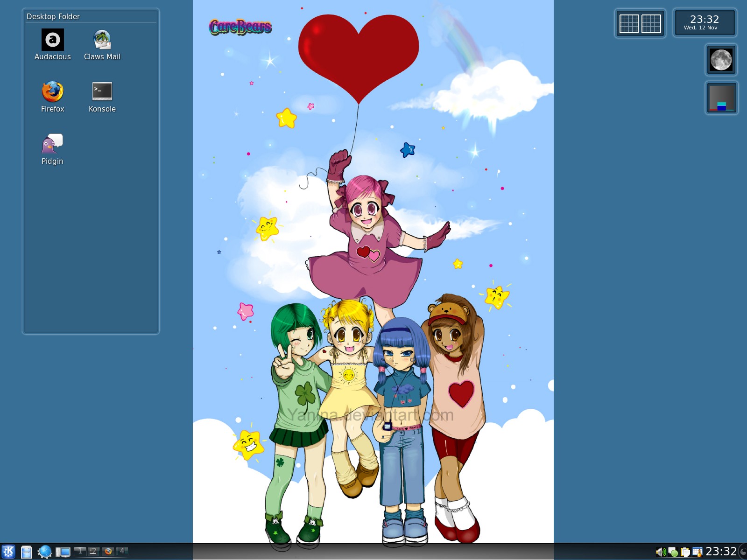Click the Audacious label text
The height and width of the screenshot is (560, 747).
(53, 56)
